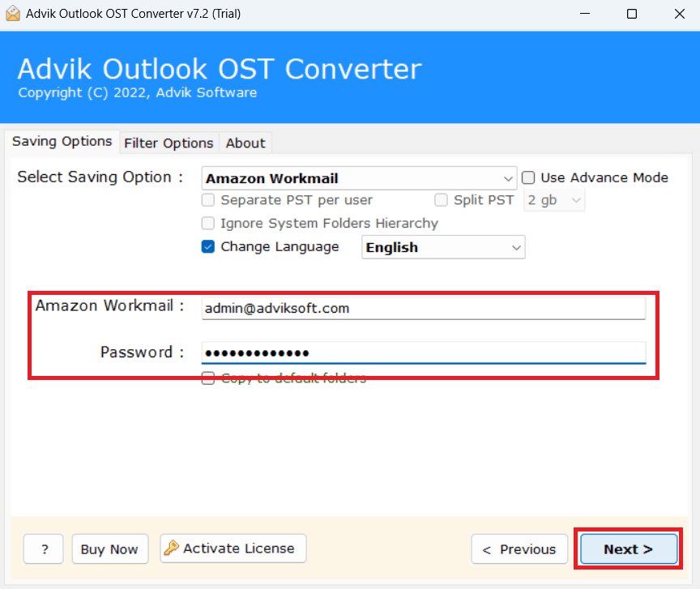Go to the About tab

tap(245, 143)
